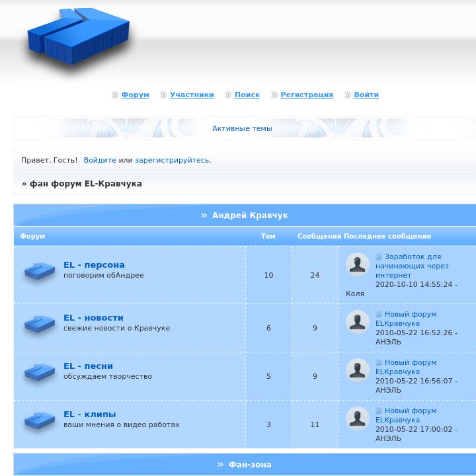Click arrow icon beside Регистрация link
The image size is (476, 476).
point(274,95)
